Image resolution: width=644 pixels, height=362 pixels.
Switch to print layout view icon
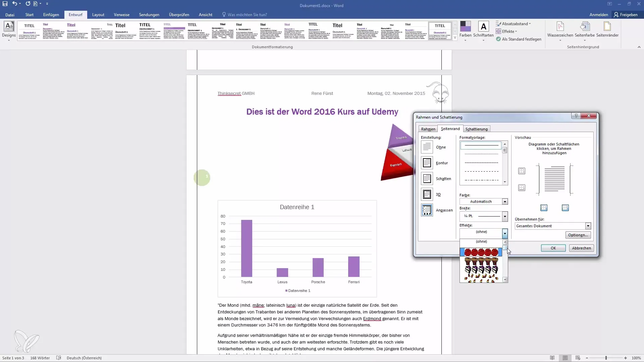coord(565,358)
